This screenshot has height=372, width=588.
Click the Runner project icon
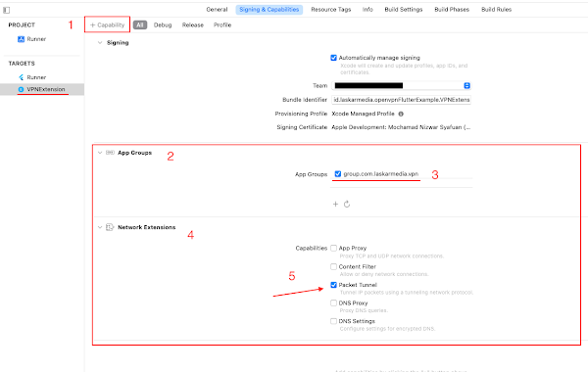[21, 39]
